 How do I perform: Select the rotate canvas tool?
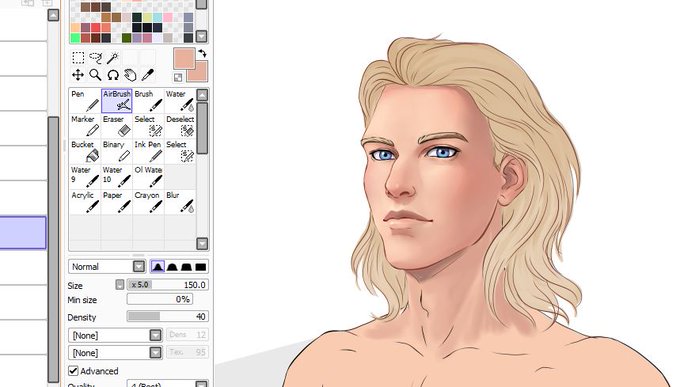[113, 75]
